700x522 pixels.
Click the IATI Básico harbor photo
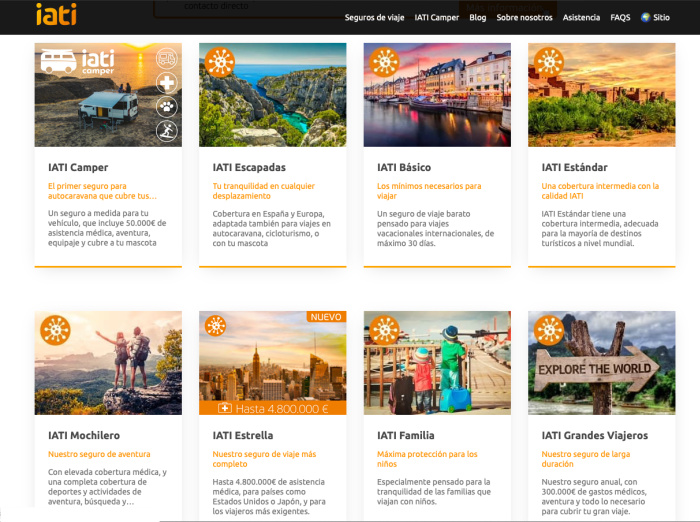[437, 95]
